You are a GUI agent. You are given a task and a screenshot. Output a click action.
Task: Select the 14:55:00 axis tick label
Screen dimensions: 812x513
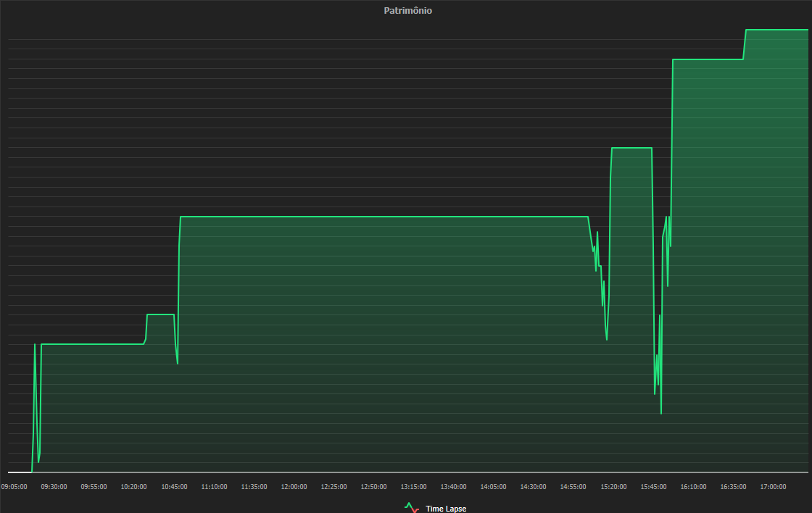[573, 487]
